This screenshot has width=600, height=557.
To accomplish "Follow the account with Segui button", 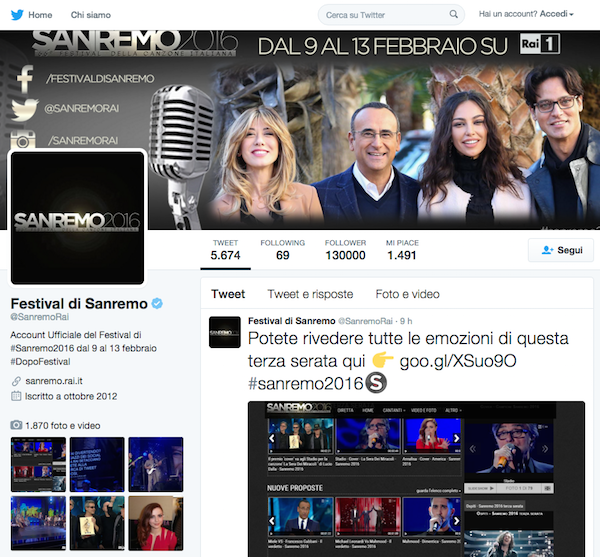I will click(561, 250).
